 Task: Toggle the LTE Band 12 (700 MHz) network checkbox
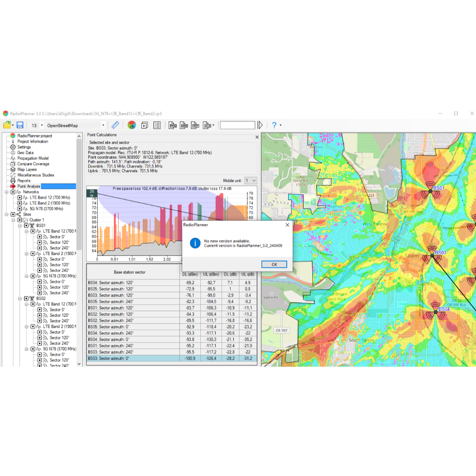pyautogui.click(x=20, y=198)
